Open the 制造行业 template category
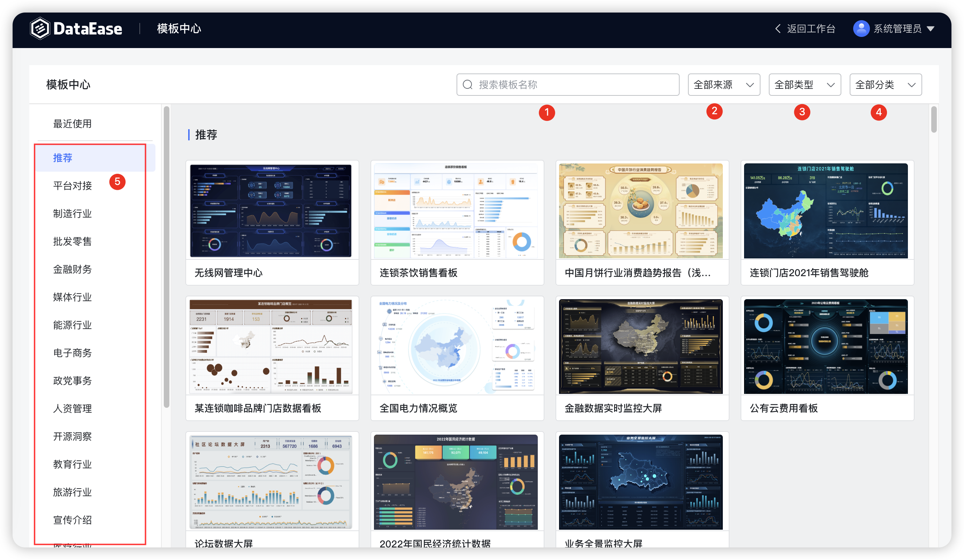This screenshot has height=560, width=964. click(x=72, y=213)
